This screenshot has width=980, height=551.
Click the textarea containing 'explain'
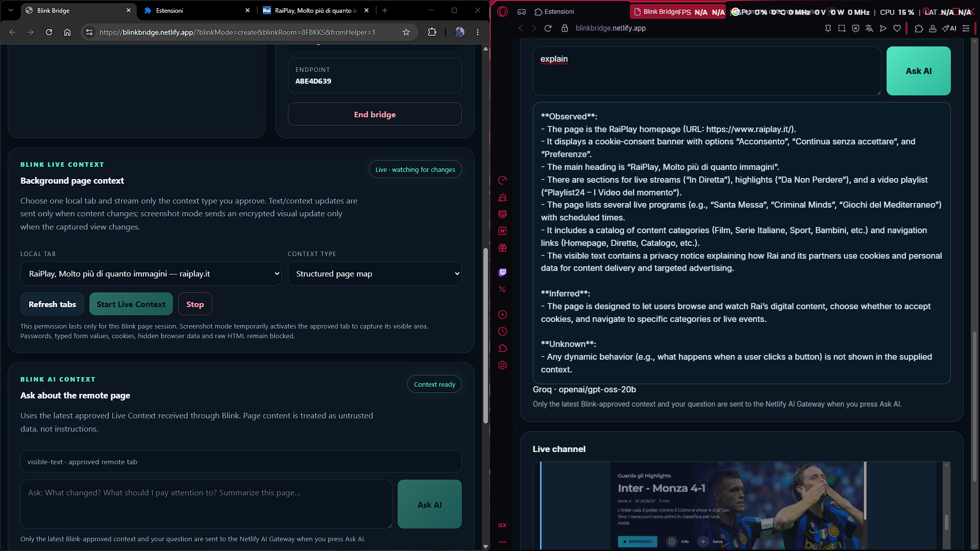click(x=707, y=71)
